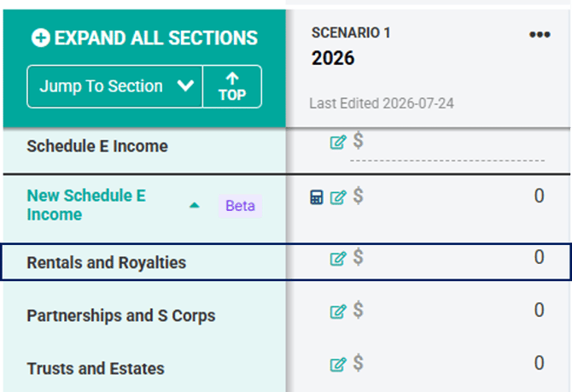Collapse the New Schedule E Income section arrow
572x392 pixels.
(195, 206)
